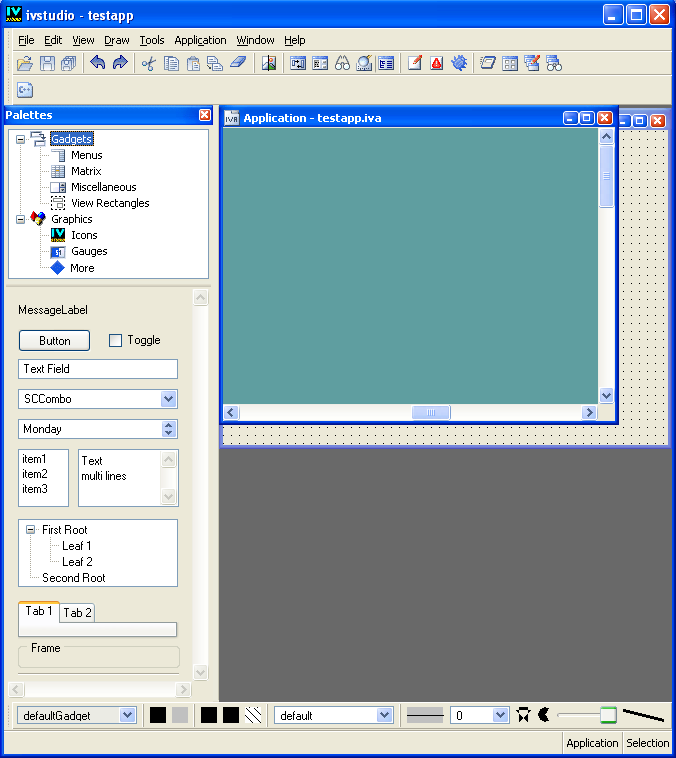
Task: Check the Toggle checkbox in palette
Action: (115, 340)
